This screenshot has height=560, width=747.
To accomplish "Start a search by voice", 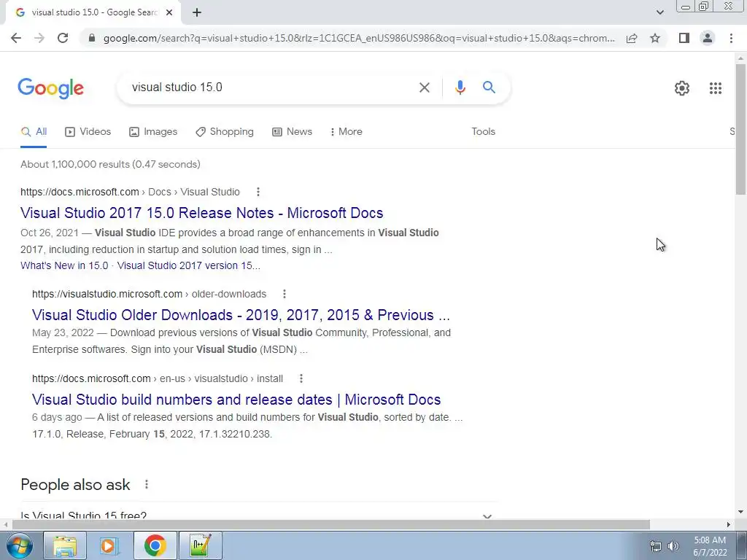I will [x=460, y=87].
